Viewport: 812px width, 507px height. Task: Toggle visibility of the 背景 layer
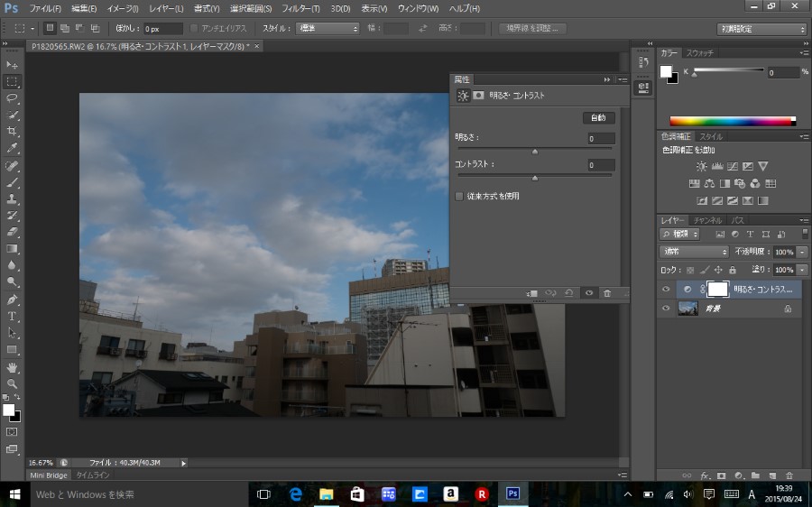pyautogui.click(x=666, y=309)
